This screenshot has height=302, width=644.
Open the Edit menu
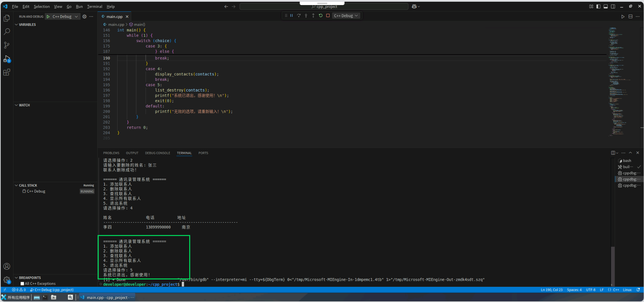(x=26, y=6)
